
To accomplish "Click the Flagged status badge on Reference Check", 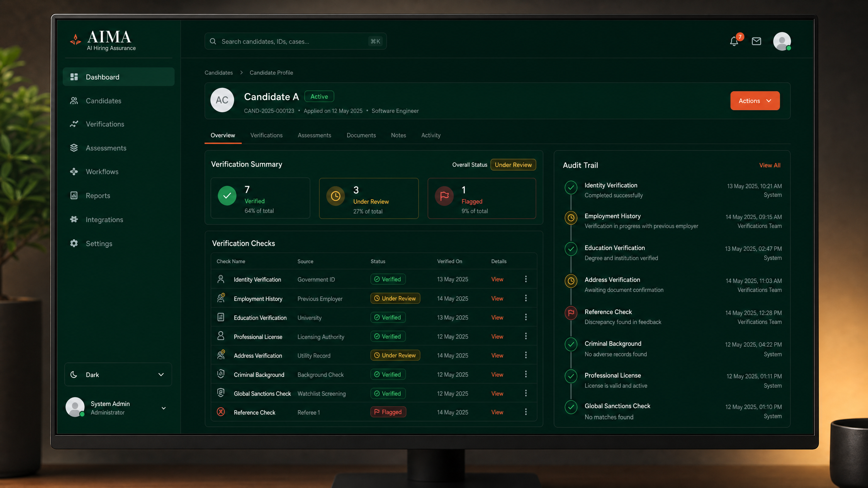I will (x=388, y=412).
